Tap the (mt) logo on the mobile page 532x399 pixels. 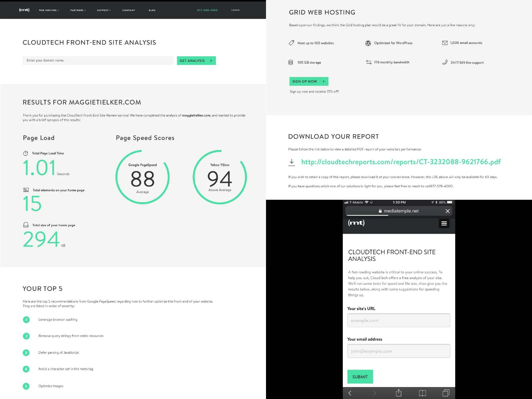(x=356, y=223)
